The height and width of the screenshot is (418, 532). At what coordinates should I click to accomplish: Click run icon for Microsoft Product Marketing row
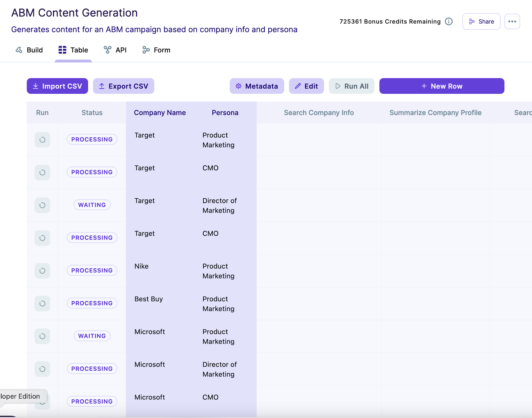pyautogui.click(x=42, y=336)
